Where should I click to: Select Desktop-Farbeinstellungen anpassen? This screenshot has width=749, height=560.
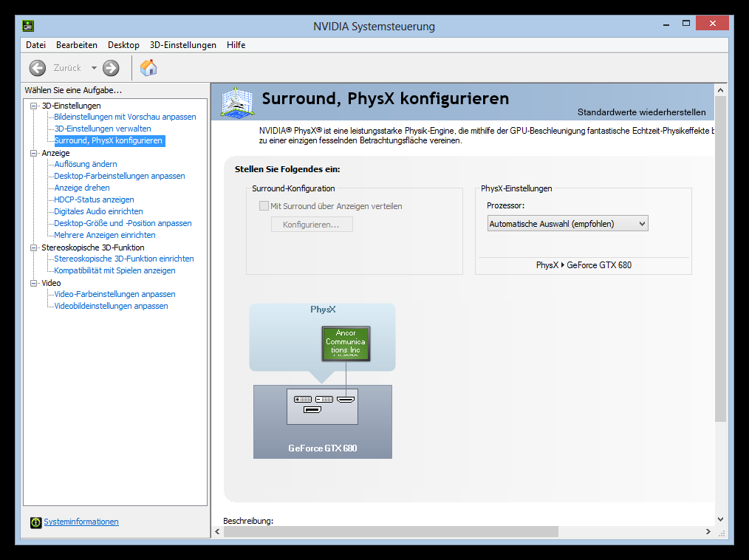click(x=120, y=176)
